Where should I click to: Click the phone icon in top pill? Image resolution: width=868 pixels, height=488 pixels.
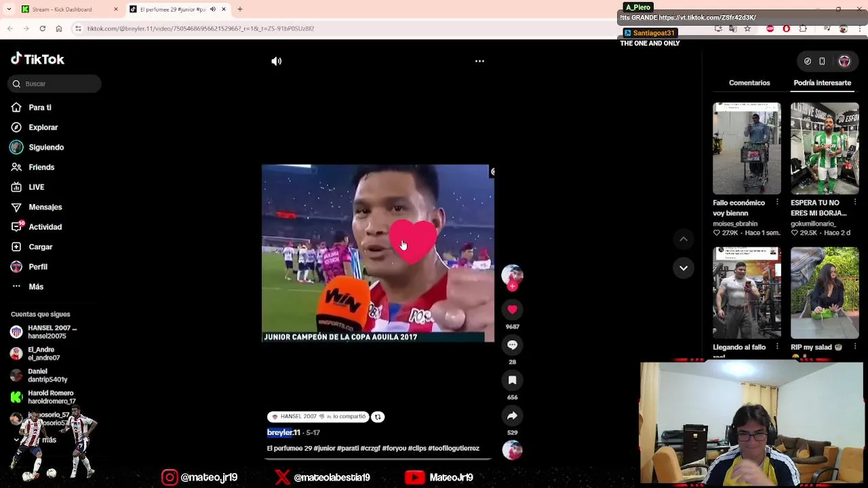822,62
